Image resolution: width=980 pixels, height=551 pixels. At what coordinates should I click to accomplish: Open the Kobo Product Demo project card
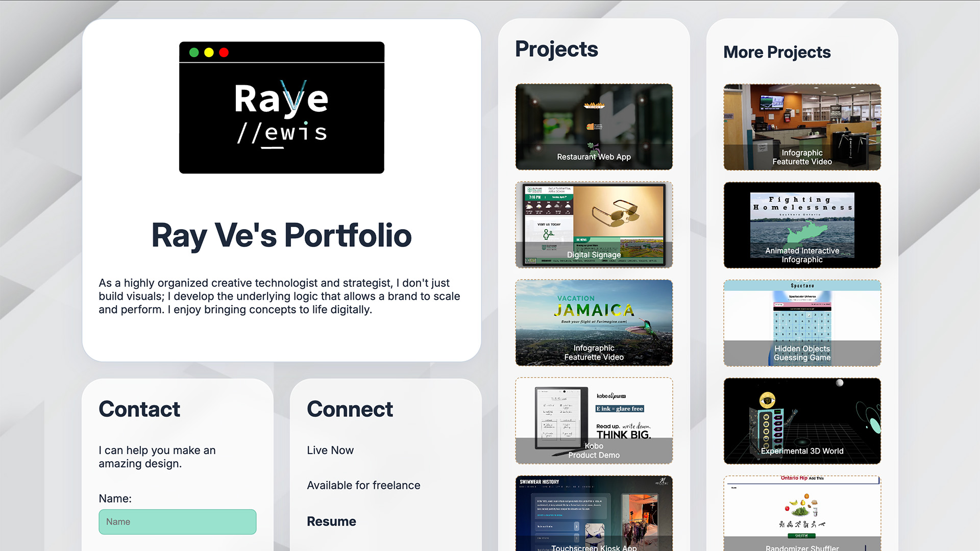click(x=594, y=421)
